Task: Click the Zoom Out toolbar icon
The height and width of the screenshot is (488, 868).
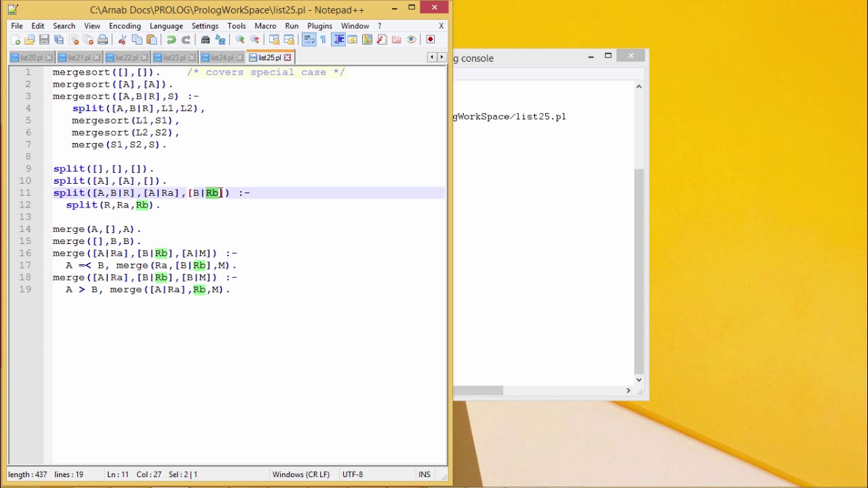Action: 254,40
